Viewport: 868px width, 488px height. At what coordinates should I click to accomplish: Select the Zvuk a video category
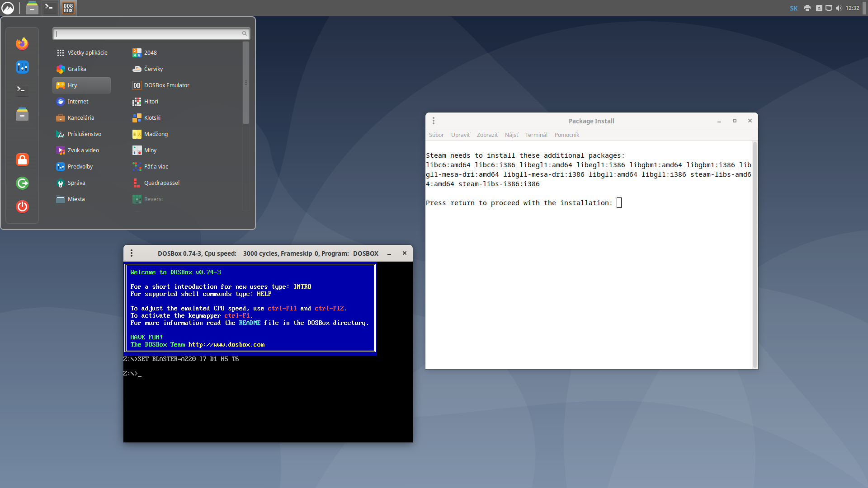pos(82,150)
